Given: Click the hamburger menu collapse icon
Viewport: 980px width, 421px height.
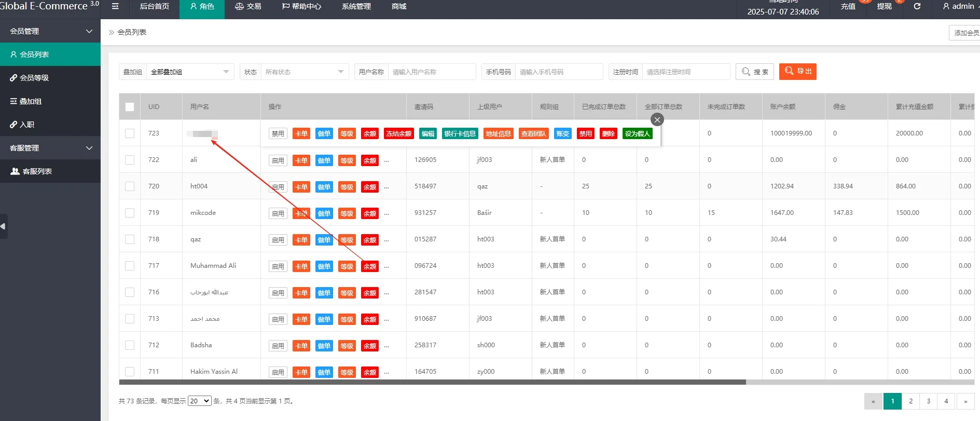Looking at the screenshot, I should pyautogui.click(x=115, y=6).
